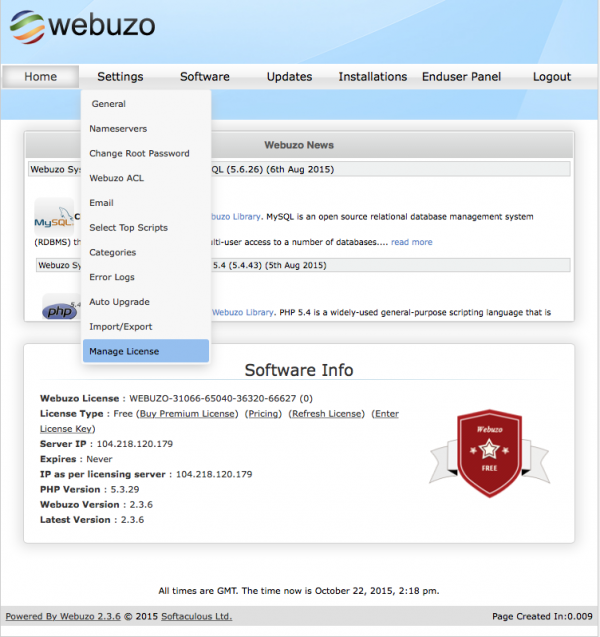Click the GMT time notice text
This screenshot has width=600, height=637.
(x=299, y=591)
